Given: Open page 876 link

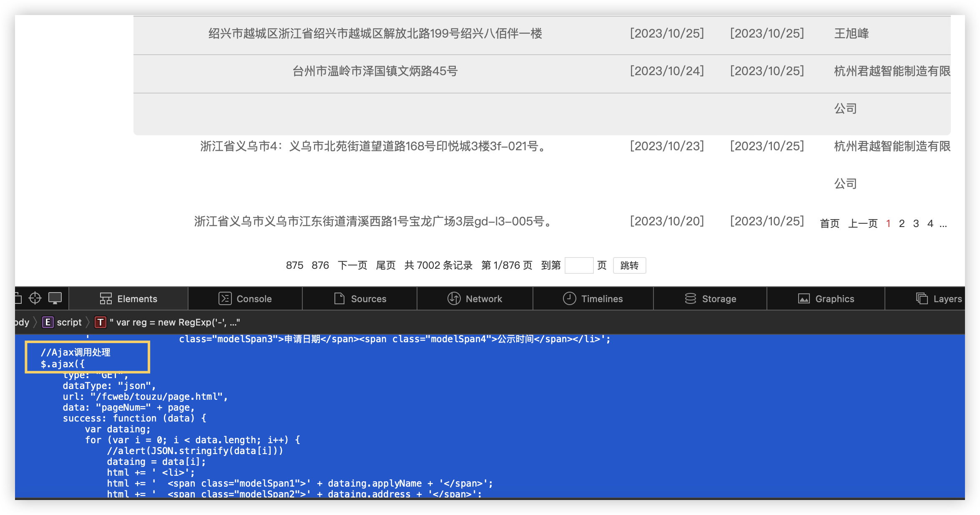Looking at the screenshot, I should [320, 265].
